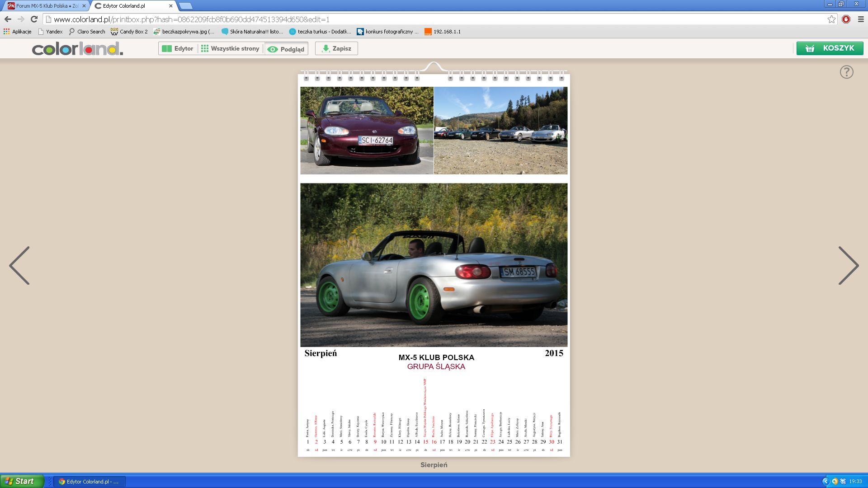Open Aplikacje apps bookmark icon
This screenshot has width=868, height=488.
17,32
